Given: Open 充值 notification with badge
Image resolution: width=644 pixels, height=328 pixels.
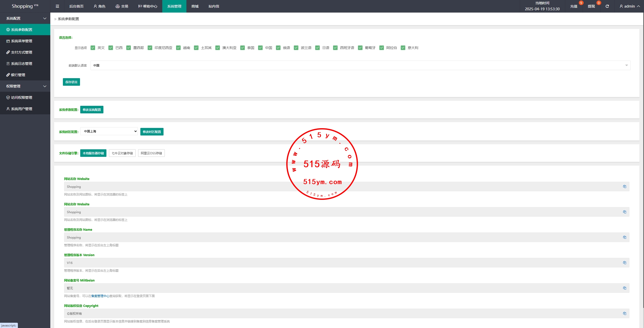Looking at the screenshot, I should pyautogui.click(x=574, y=6).
